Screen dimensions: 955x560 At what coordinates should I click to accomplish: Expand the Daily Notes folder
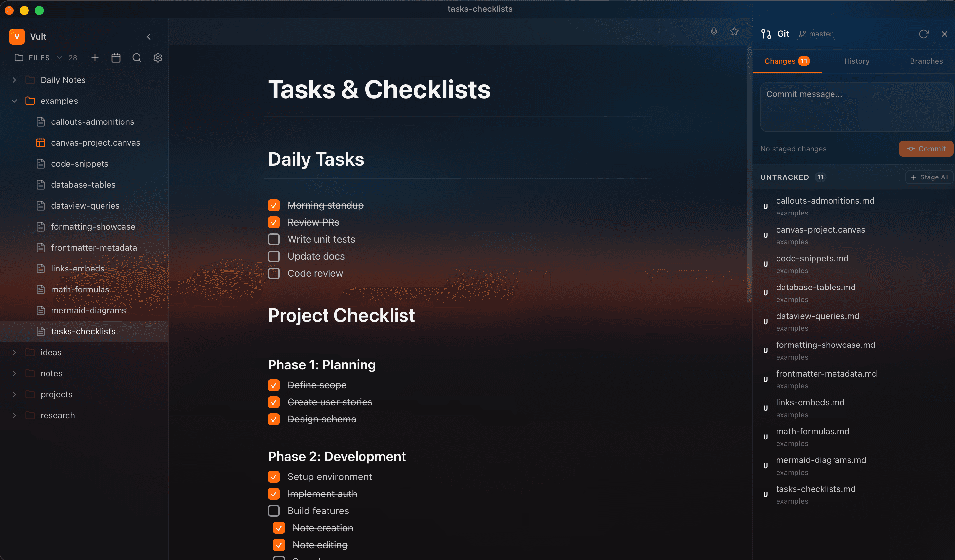(x=14, y=80)
